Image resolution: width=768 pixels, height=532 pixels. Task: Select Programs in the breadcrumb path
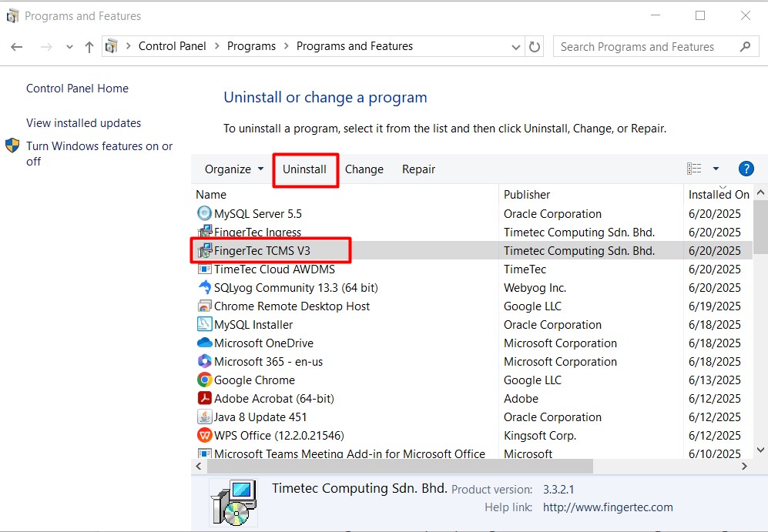click(x=251, y=46)
